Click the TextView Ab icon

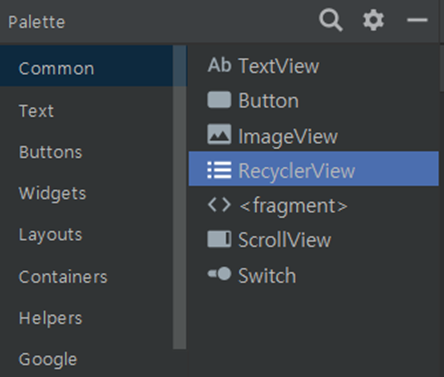[x=219, y=65]
